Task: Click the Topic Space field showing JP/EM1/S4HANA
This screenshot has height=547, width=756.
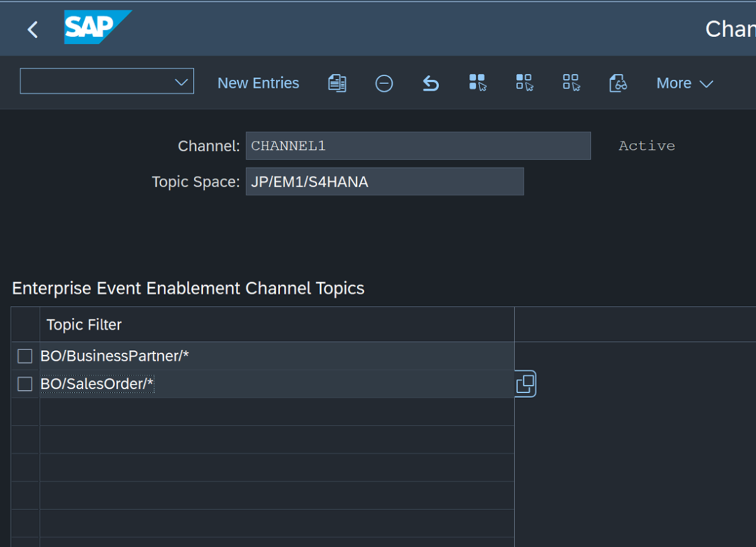Action: coord(385,181)
